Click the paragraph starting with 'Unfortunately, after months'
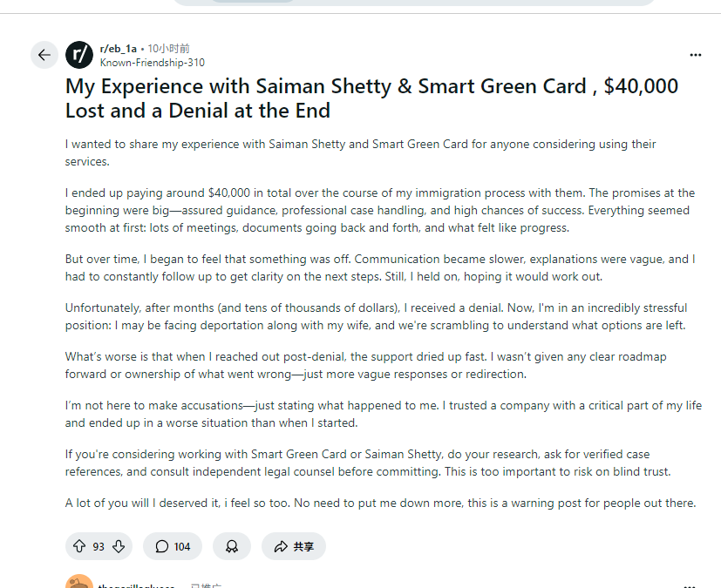 click(x=376, y=316)
